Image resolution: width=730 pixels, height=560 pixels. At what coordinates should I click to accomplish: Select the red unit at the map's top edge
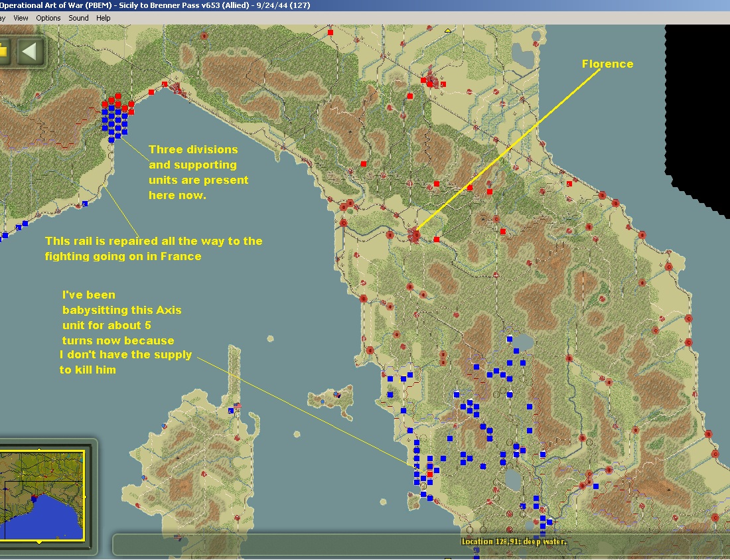coord(330,33)
